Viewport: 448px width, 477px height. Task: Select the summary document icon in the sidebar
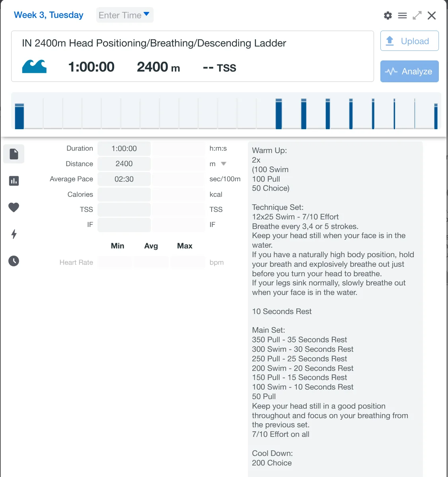click(x=14, y=154)
